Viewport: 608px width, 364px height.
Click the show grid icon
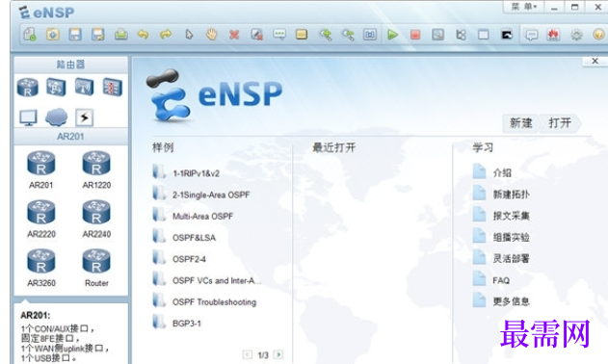coord(483,35)
